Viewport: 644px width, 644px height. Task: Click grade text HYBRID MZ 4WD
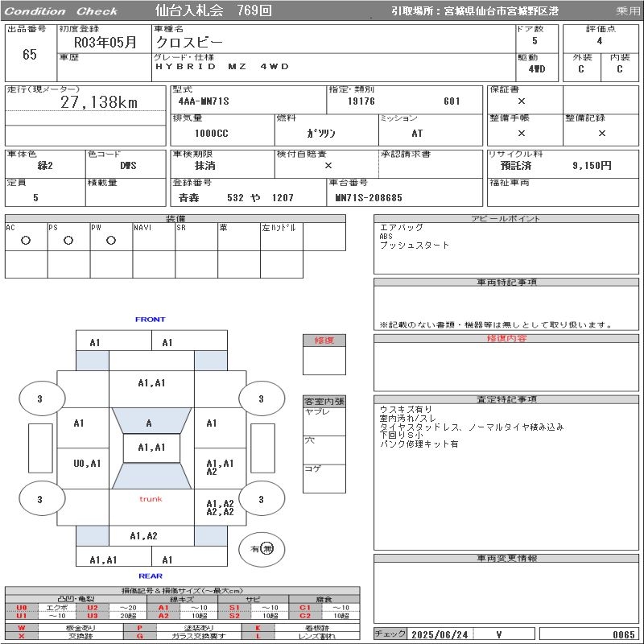[222, 67]
